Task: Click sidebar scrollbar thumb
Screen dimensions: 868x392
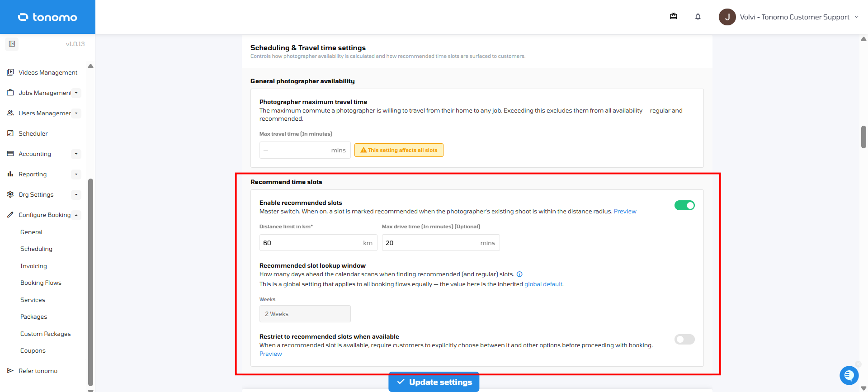Action: click(x=90, y=282)
